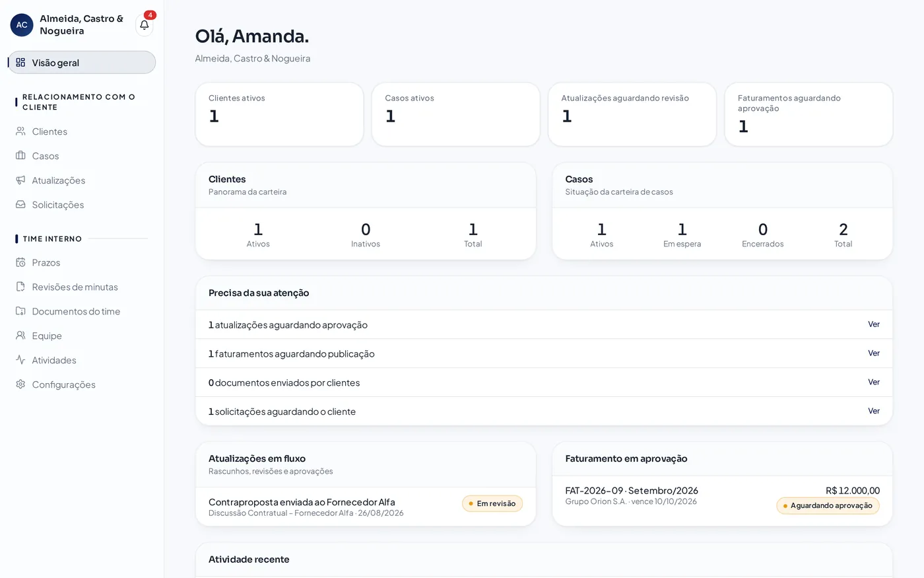
Task: Click Discussão Contratual – Fornecedor Alfa subtitle
Action: (x=306, y=513)
